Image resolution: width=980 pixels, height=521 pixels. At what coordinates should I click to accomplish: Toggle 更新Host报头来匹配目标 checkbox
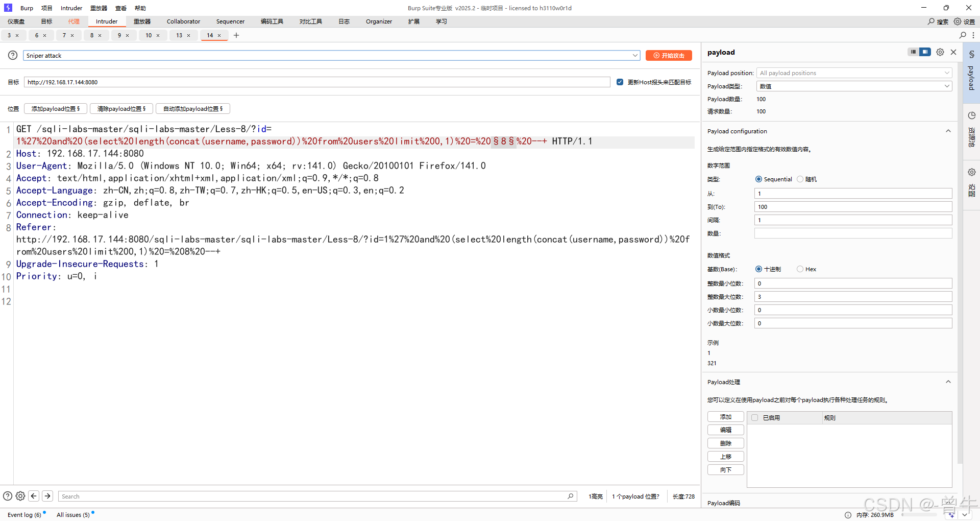click(620, 82)
